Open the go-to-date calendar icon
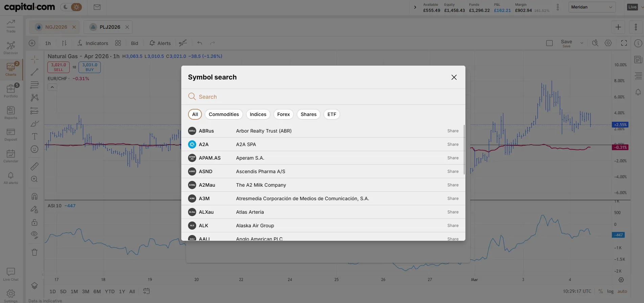 pyautogui.click(x=146, y=291)
